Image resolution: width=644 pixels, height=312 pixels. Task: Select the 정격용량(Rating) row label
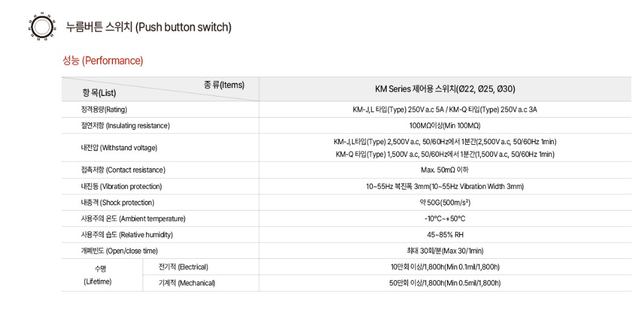[x=104, y=110]
